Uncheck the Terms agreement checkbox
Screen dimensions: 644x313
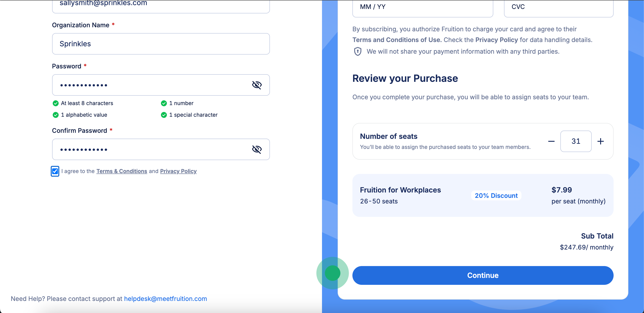55,171
